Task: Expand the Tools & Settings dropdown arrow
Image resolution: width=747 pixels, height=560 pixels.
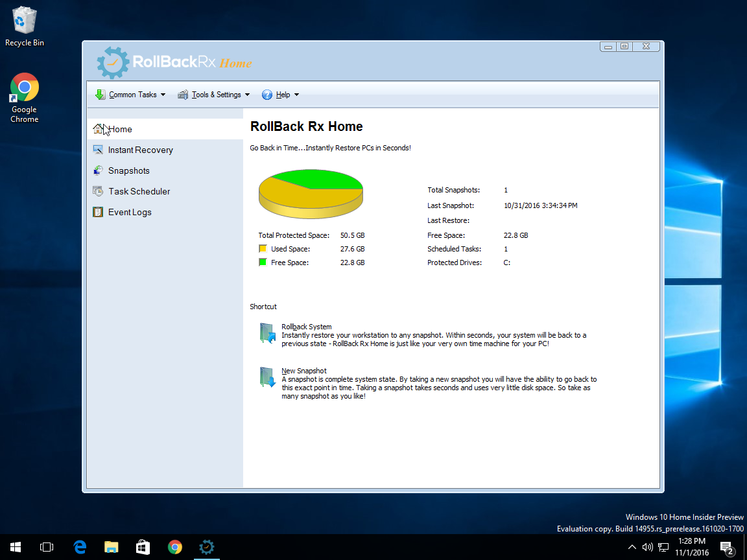Action: point(247,95)
